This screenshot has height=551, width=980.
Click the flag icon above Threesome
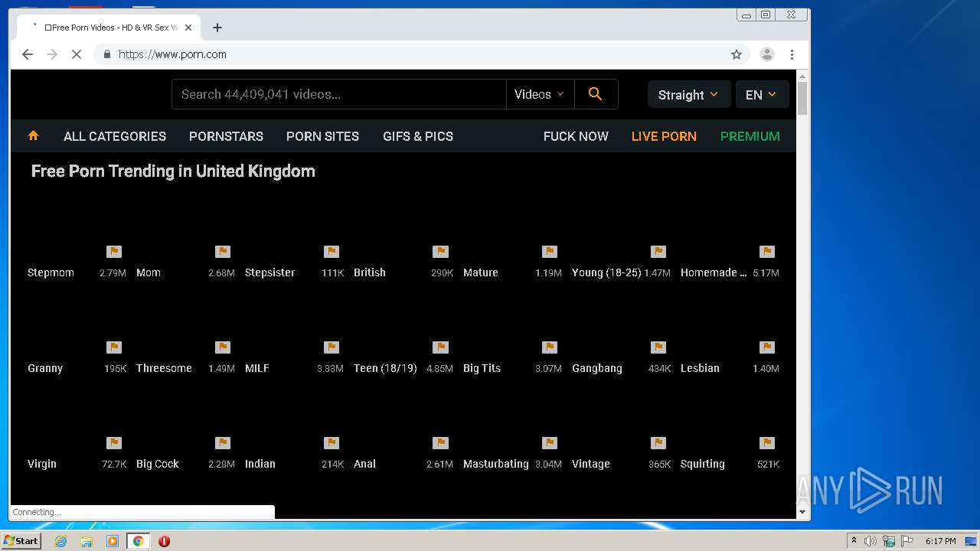[223, 347]
